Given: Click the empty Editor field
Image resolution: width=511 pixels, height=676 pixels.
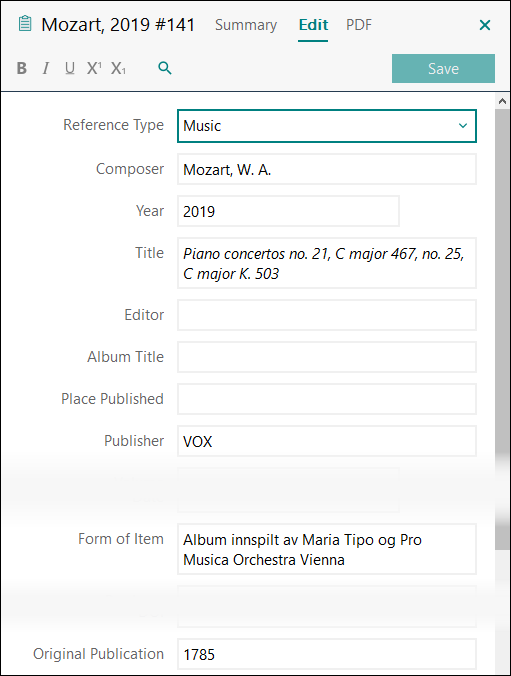Looking at the screenshot, I should [x=326, y=315].
